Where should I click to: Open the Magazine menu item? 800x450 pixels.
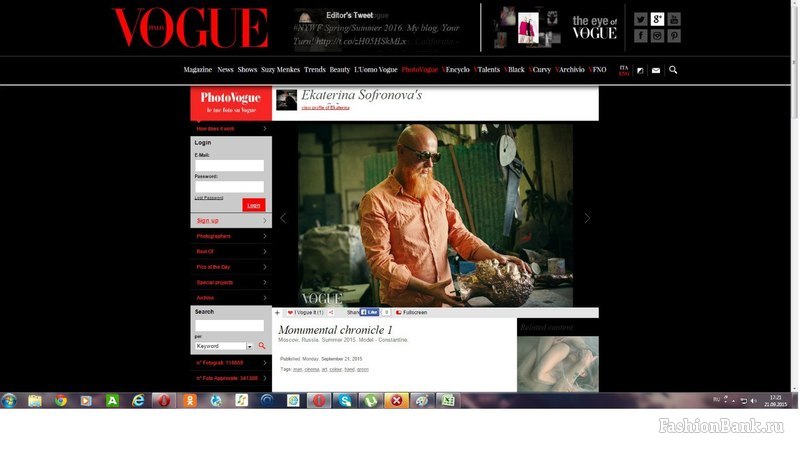click(197, 69)
